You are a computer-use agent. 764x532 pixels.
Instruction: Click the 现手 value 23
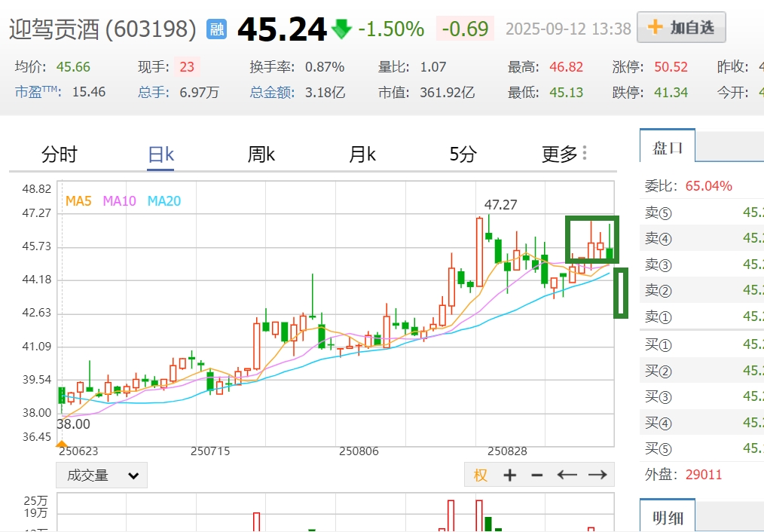tap(187, 67)
